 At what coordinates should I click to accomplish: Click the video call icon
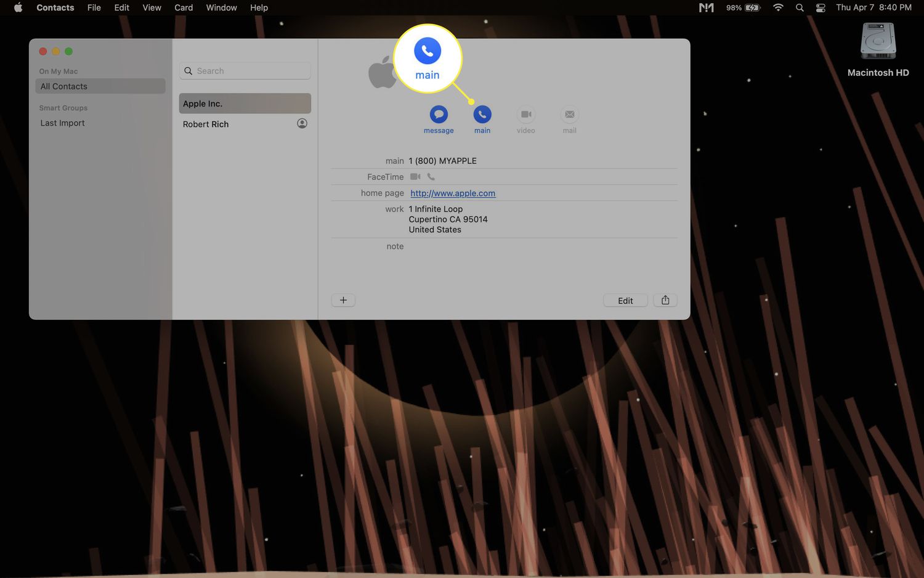point(525,115)
